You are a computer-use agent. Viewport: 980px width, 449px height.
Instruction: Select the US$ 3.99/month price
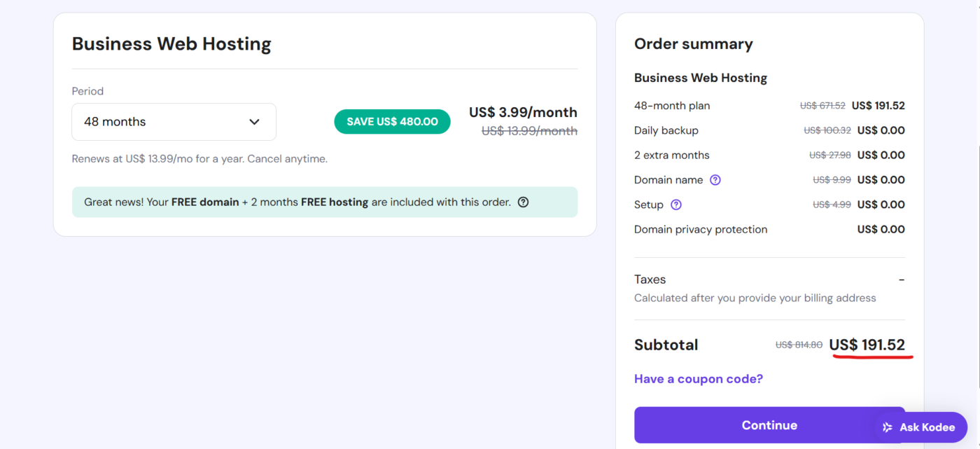click(x=523, y=111)
